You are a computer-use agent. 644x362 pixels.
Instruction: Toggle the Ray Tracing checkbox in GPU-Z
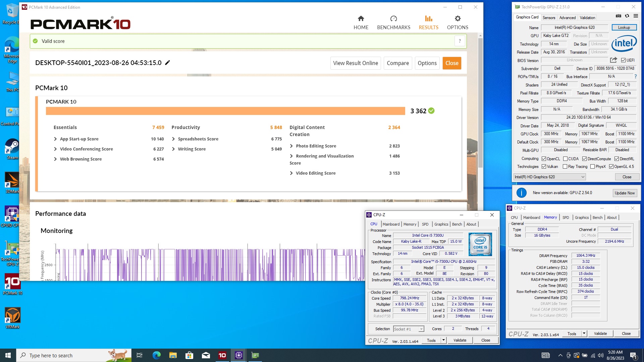pyautogui.click(x=565, y=167)
